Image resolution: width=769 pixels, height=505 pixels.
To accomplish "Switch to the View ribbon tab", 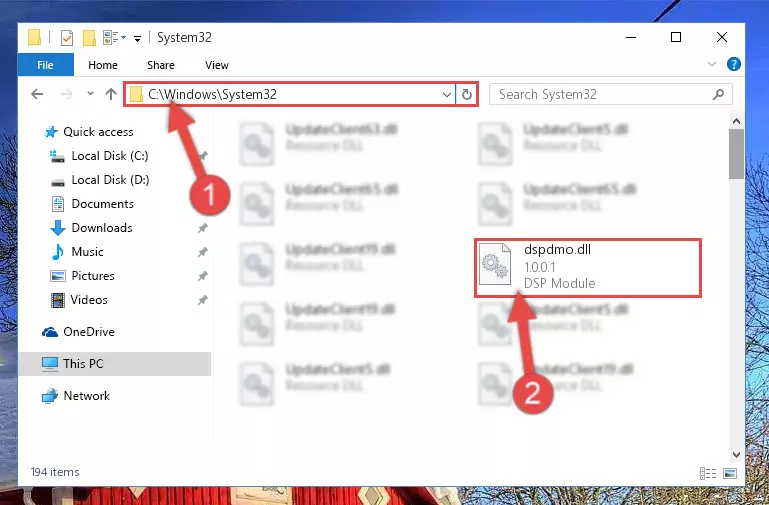I will point(217,65).
